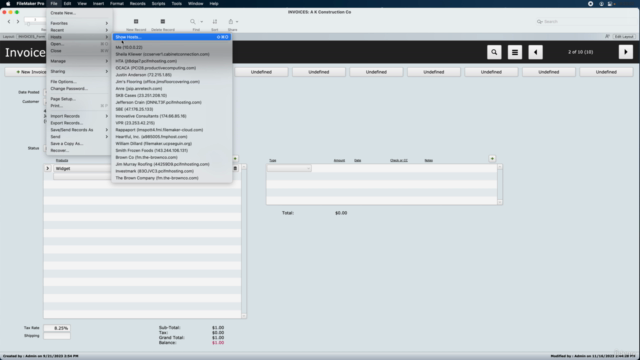Open the payment Type dropdown

pos(289,168)
